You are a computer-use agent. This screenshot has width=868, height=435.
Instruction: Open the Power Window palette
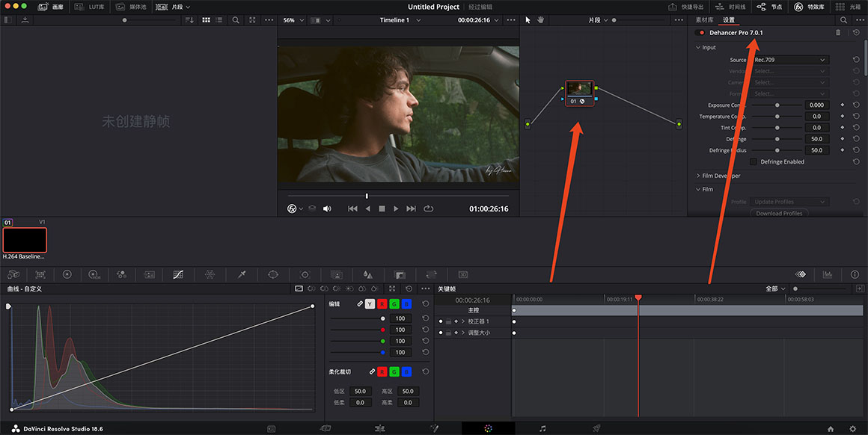[x=273, y=274]
